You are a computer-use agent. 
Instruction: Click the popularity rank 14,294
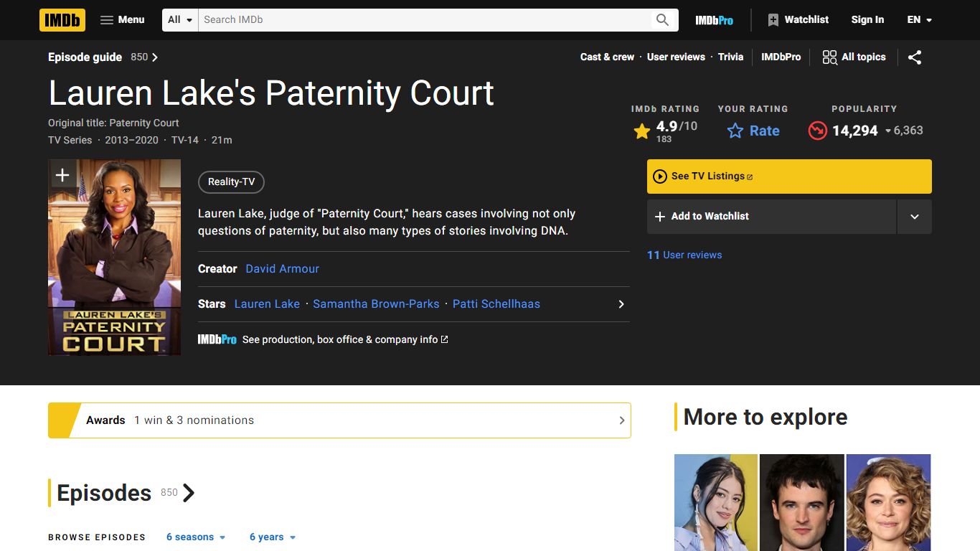(x=855, y=131)
